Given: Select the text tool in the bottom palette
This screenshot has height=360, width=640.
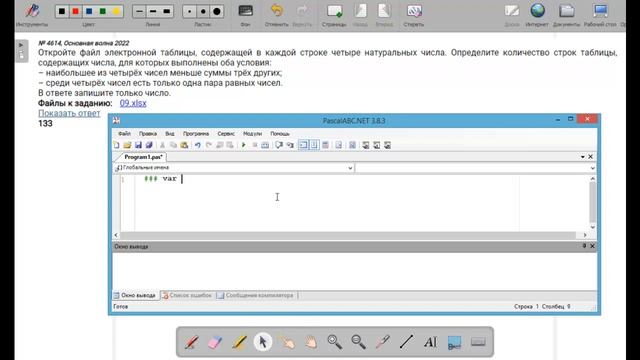Looking at the screenshot, I should 430,342.
